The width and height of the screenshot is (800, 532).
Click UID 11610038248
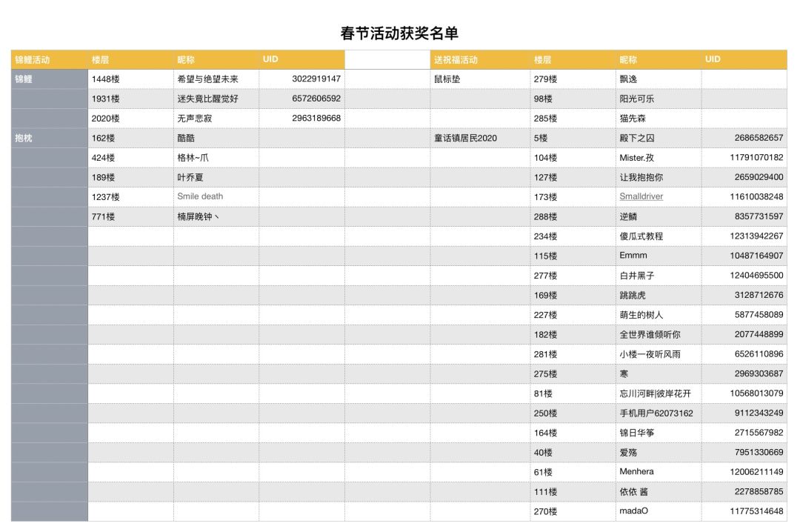click(756, 196)
